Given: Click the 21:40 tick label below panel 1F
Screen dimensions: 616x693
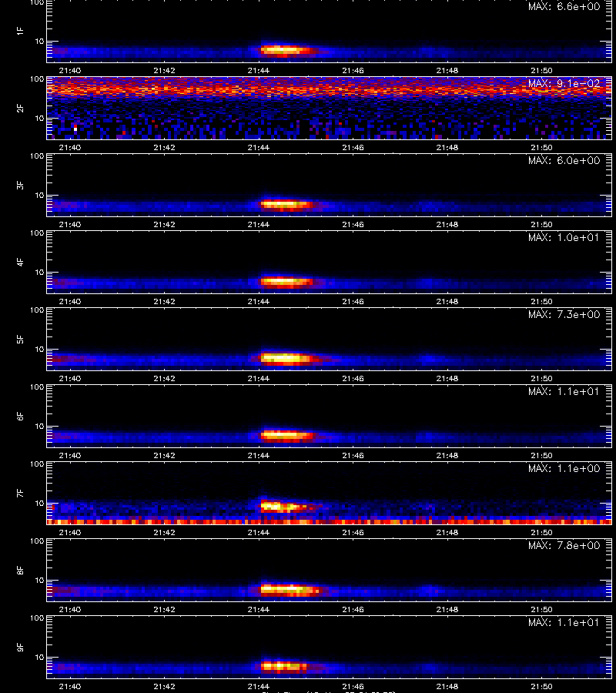Looking at the screenshot, I should pos(70,70).
